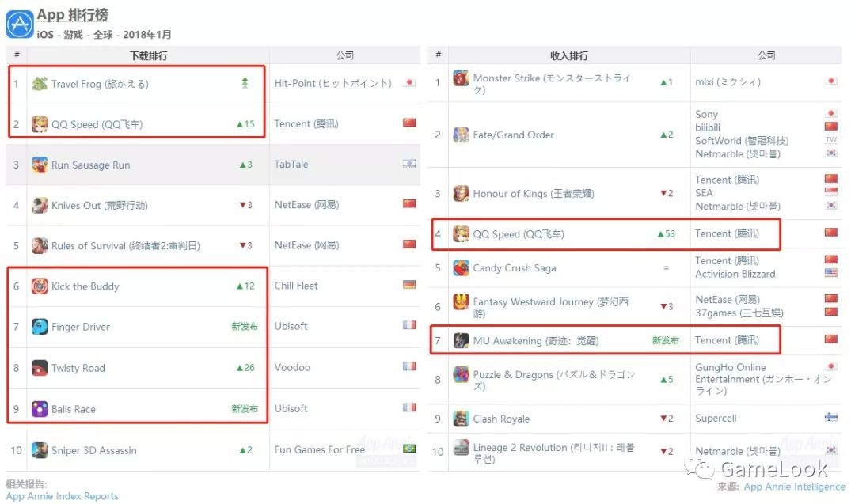This screenshot has width=855, height=504.
Task: Click the Twisty Road game icon
Action: click(x=40, y=368)
